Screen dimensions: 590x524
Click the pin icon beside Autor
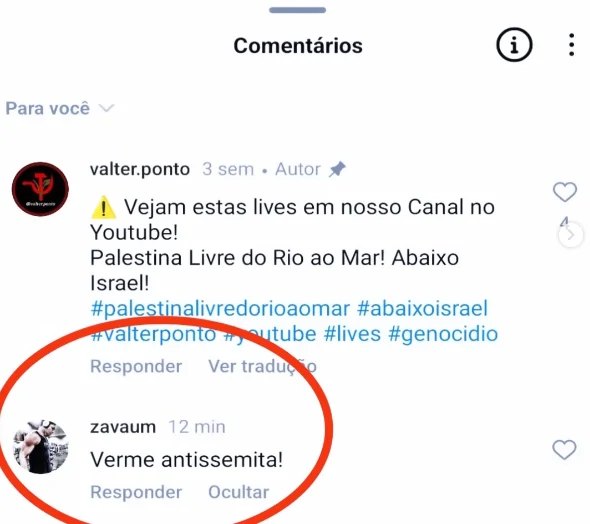click(x=337, y=169)
